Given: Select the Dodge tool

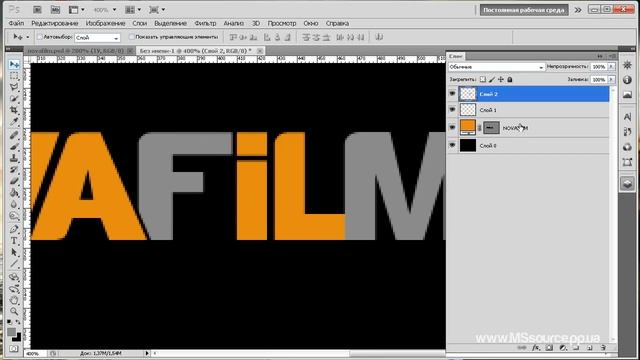Looking at the screenshot, I should (x=14, y=215).
